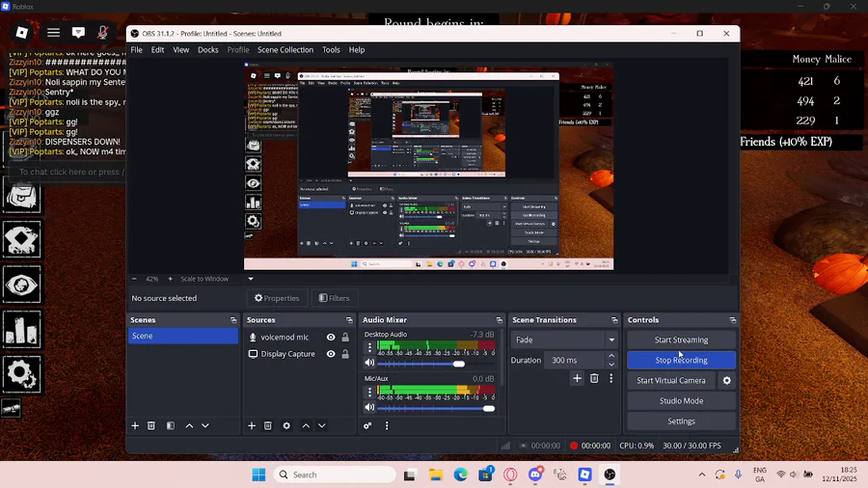Open virtual camera settings gear icon
Screen dimensions: 868x488
[727, 381]
